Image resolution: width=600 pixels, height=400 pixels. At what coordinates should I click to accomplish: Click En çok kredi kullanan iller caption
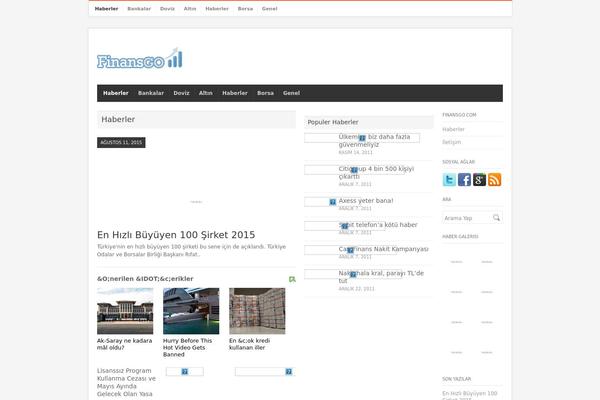[249, 344]
